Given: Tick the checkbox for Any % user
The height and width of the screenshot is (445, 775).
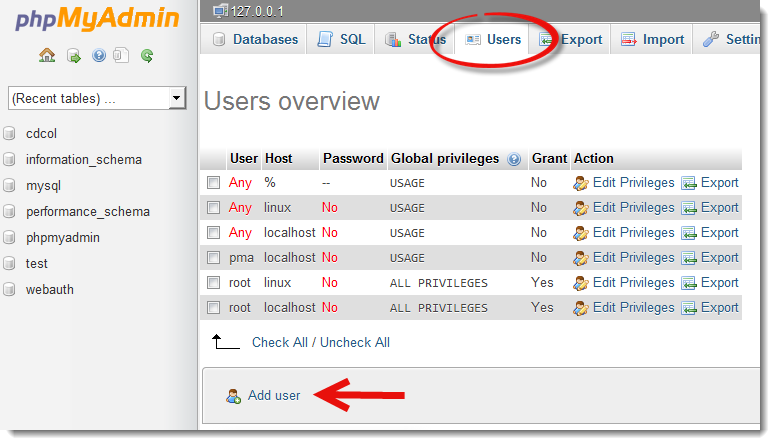Looking at the screenshot, I should (x=214, y=182).
